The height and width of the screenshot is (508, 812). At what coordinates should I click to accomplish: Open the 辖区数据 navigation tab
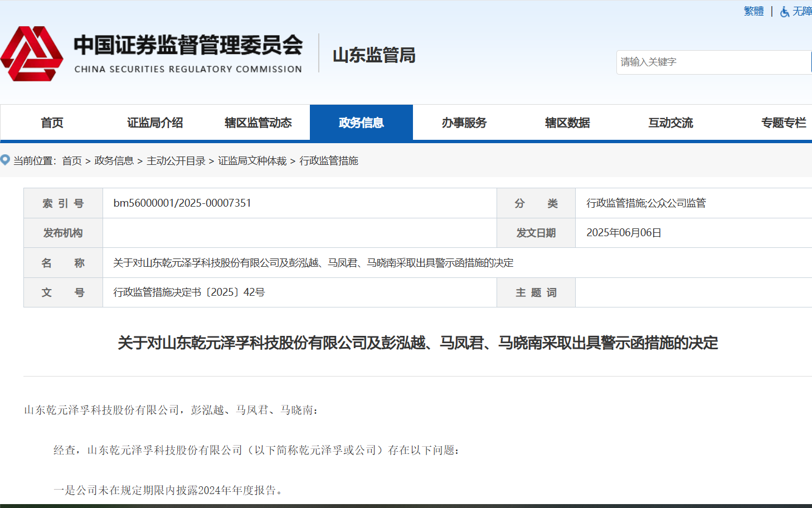(x=567, y=123)
